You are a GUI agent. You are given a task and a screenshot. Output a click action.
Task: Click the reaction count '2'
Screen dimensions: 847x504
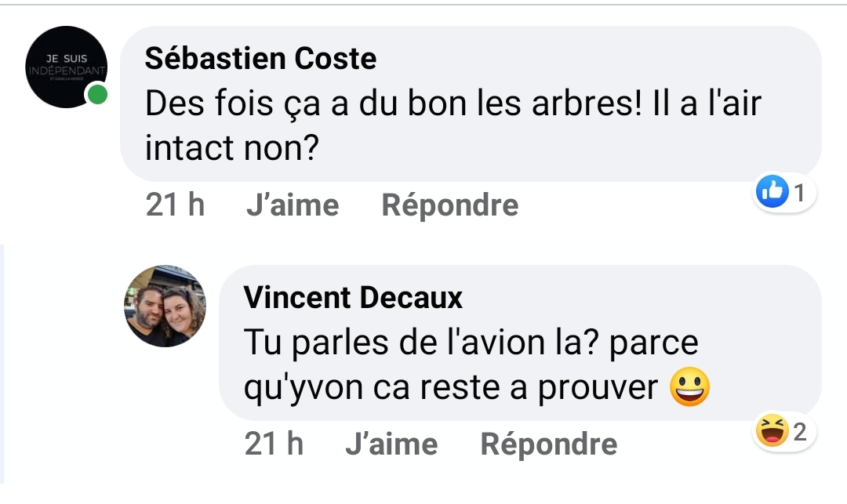800,431
